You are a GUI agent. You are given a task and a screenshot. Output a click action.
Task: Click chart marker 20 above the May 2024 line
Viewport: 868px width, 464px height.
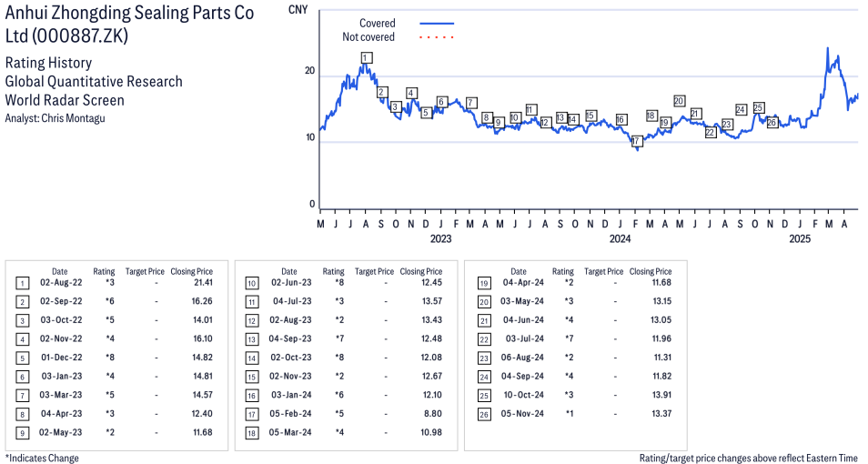(680, 101)
